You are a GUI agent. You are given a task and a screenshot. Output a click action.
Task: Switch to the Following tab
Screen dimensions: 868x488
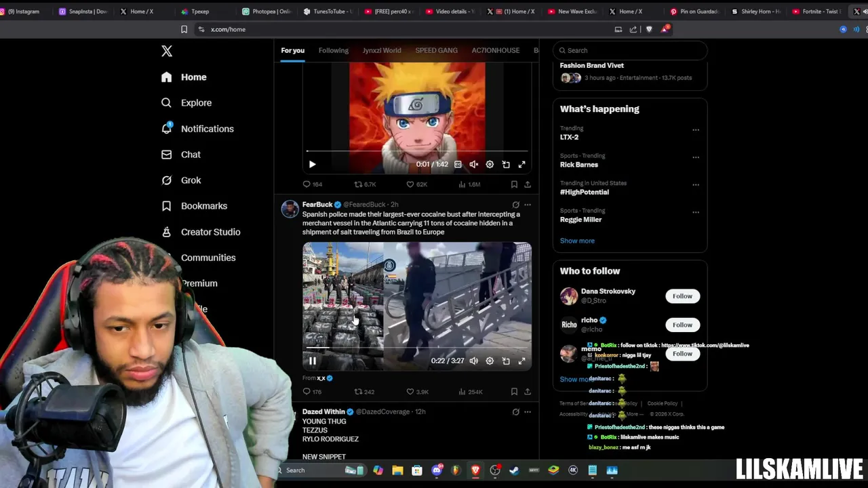pyautogui.click(x=334, y=50)
